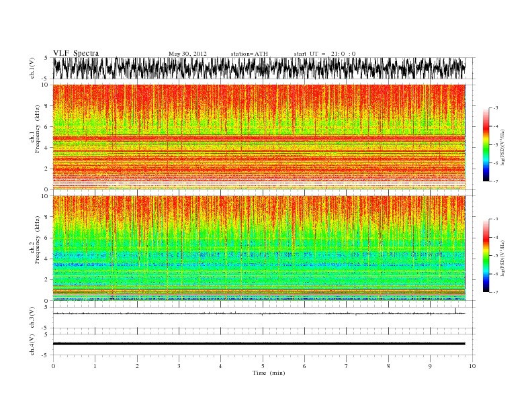Click the "VLF Spectra" plot title
The height and width of the screenshot is (411, 532).
[76, 53]
